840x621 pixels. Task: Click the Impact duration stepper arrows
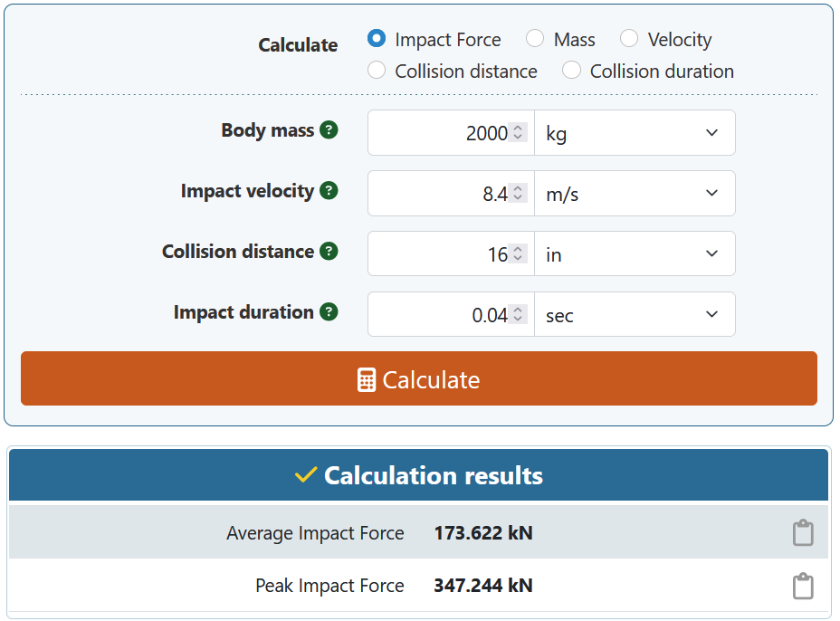tap(518, 315)
